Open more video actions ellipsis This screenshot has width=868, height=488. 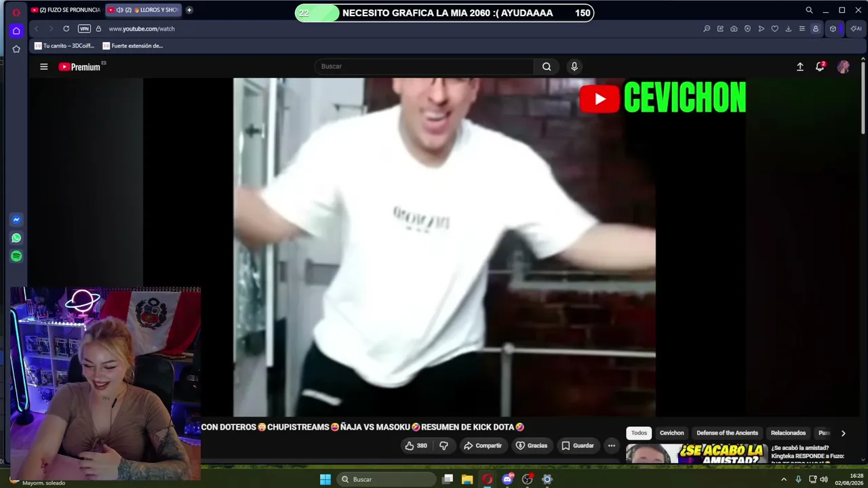click(612, 445)
